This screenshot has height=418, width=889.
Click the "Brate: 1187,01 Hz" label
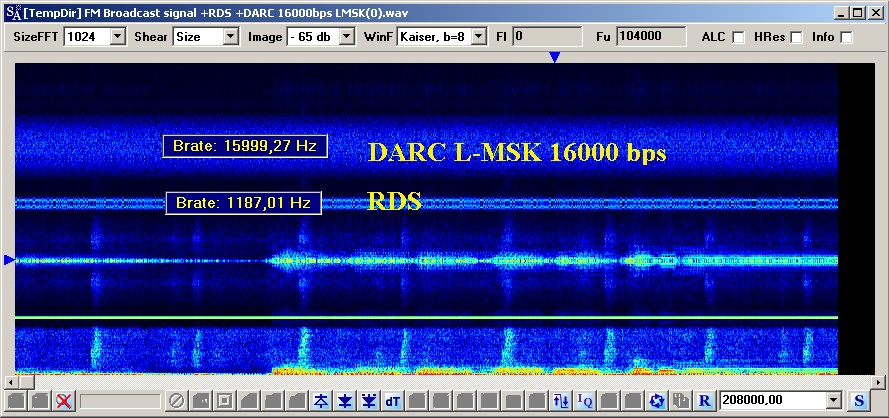[x=244, y=203]
